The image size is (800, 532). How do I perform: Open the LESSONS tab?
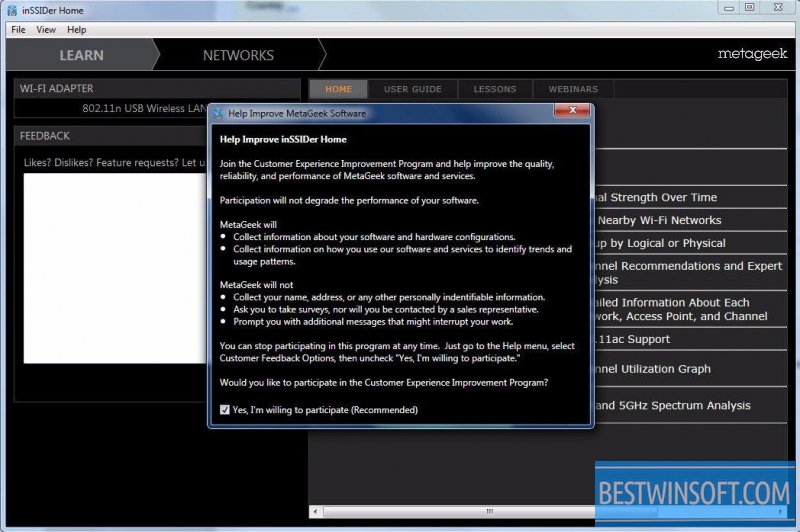click(x=495, y=89)
